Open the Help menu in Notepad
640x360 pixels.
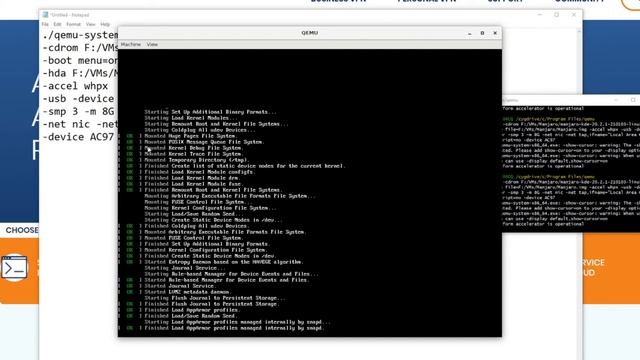click(x=105, y=24)
